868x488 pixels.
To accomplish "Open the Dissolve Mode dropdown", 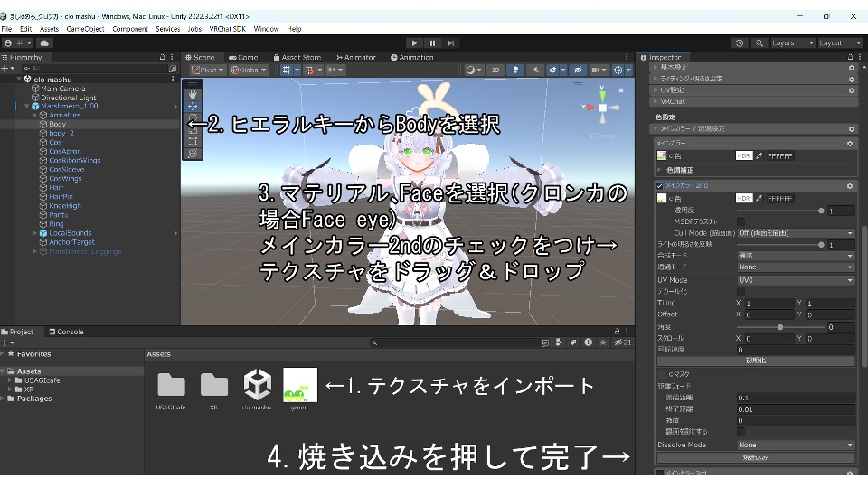I will point(796,445).
